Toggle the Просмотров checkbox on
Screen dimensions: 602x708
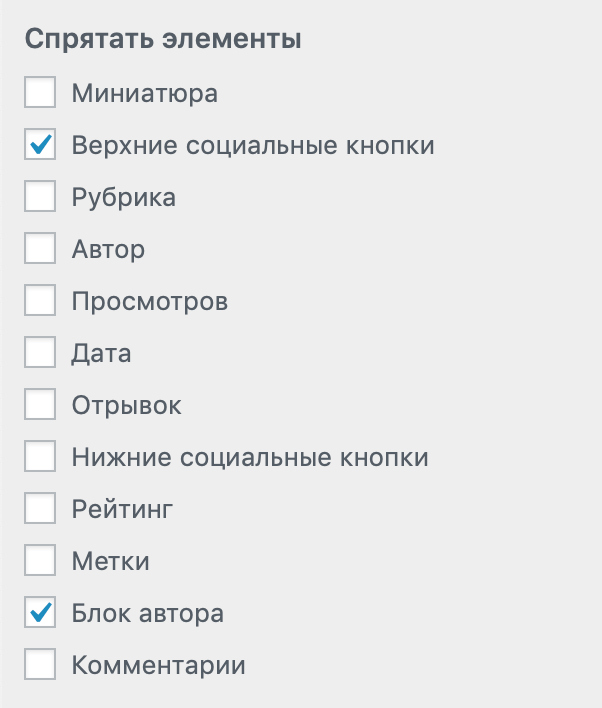pos(40,301)
